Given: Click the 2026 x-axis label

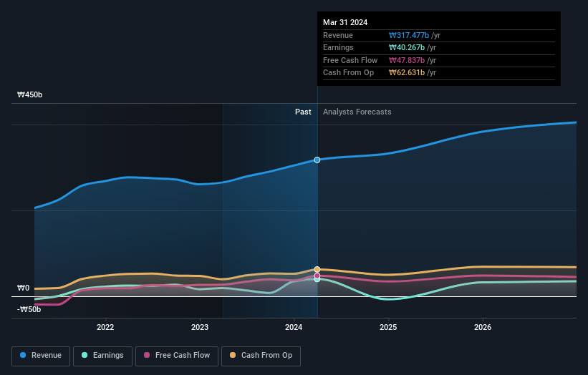Looking at the screenshot, I should pyautogui.click(x=483, y=328).
